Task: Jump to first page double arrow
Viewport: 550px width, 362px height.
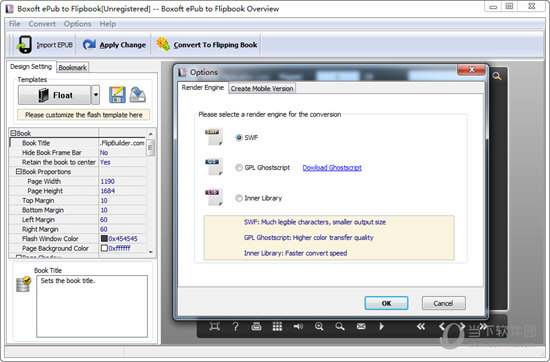Action: pos(421,327)
